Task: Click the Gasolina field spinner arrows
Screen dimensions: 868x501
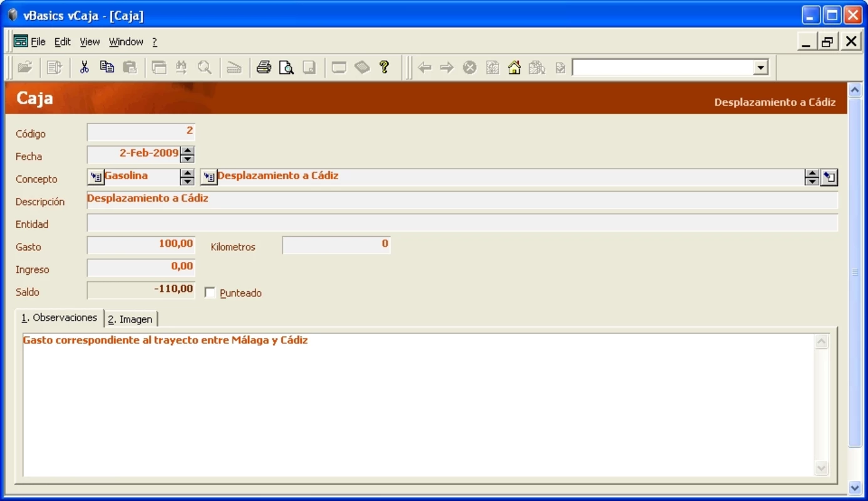Action: (187, 177)
